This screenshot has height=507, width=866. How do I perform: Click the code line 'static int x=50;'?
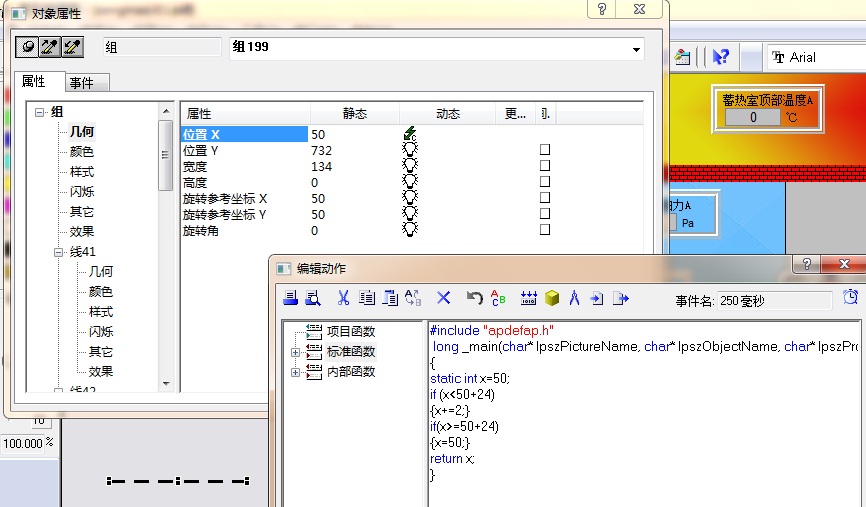tap(470, 378)
